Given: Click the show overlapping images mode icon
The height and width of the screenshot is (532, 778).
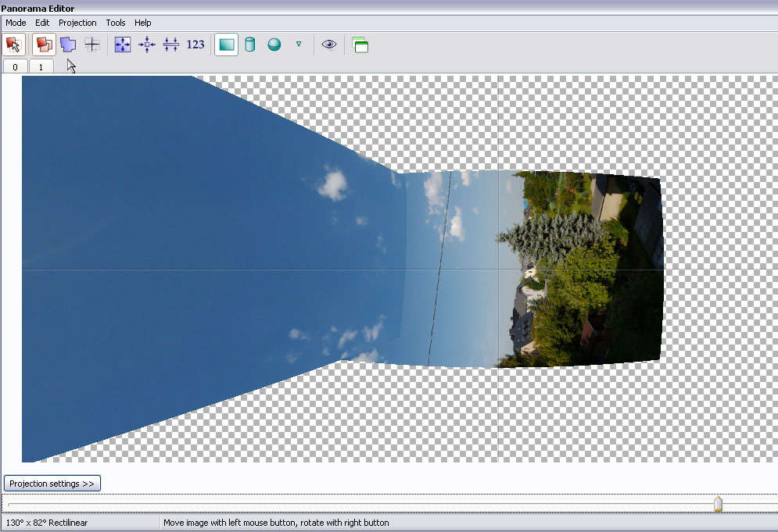Looking at the screenshot, I should tap(45, 45).
